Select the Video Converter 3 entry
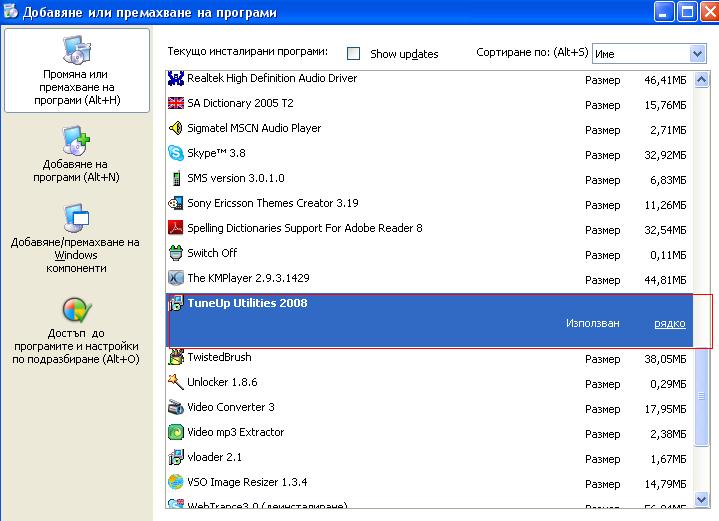Image resolution: width=719 pixels, height=521 pixels. pos(429,407)
